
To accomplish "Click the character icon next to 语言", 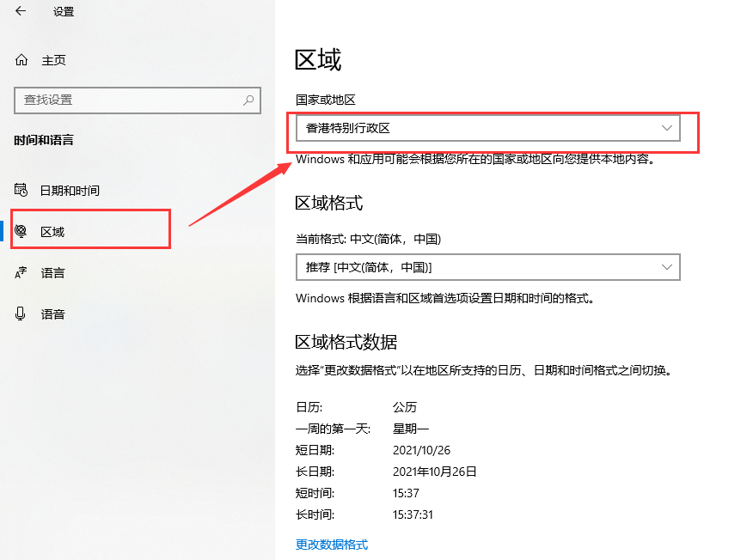I will [21, 273].
